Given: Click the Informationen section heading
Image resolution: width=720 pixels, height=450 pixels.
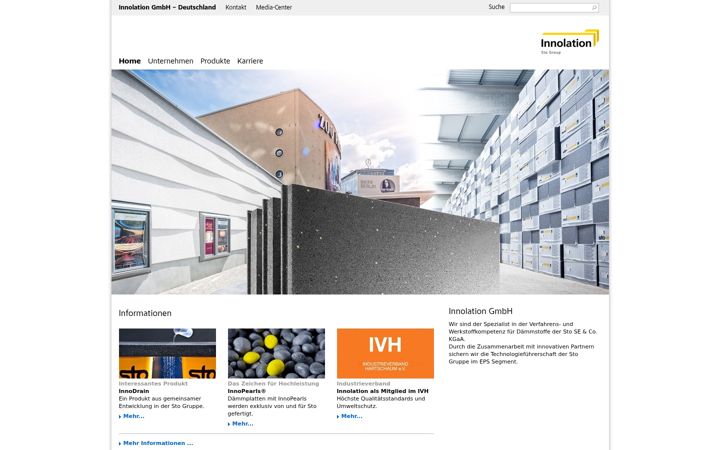Looking at the screenshot, I should 145,313.
